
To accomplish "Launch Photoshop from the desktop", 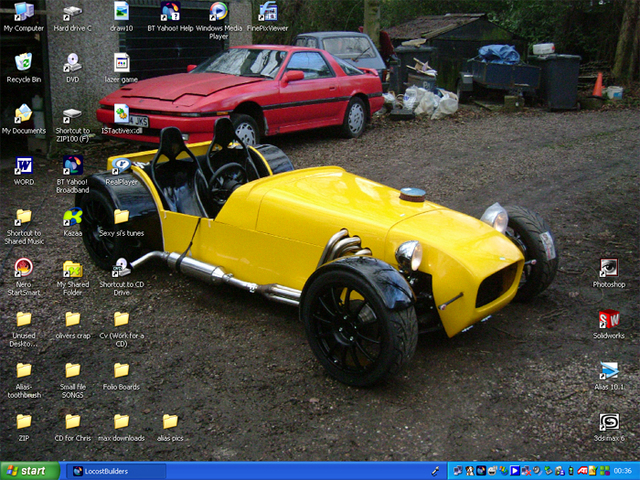I will pyautogui.click(x=609, y=273).
